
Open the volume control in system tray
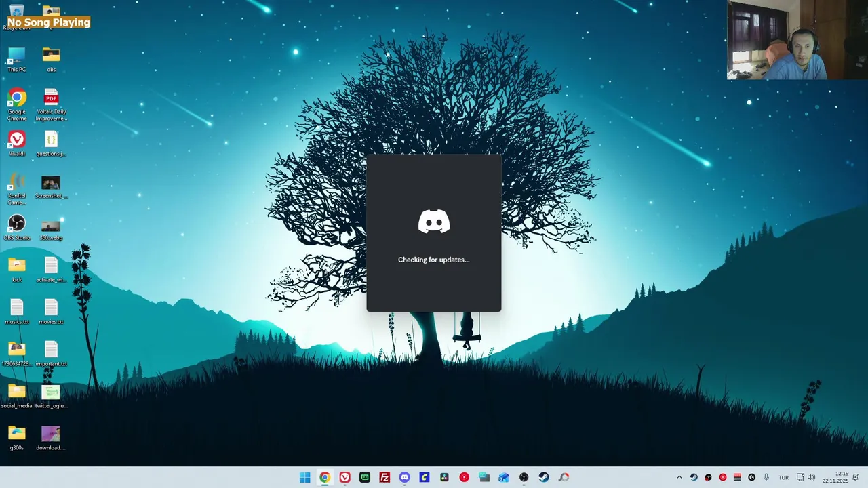pyautogui.click(x=811, y=477)
